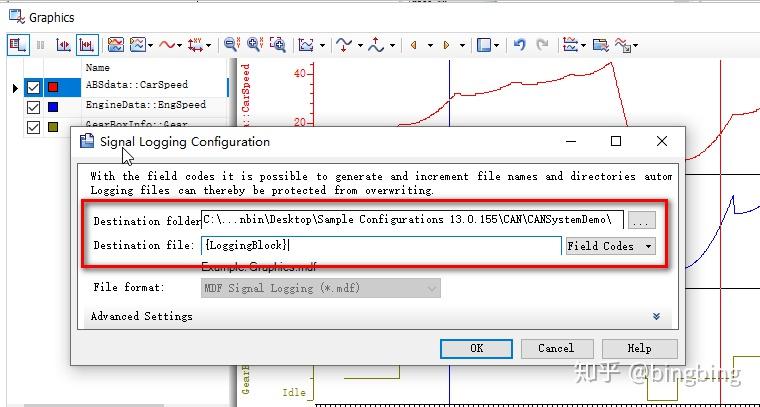Activate the single measurement marker tool

64,45
